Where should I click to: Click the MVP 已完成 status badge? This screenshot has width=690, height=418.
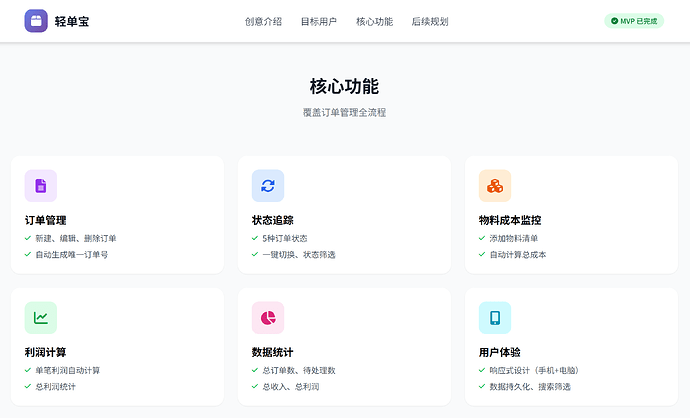point(634,21)
